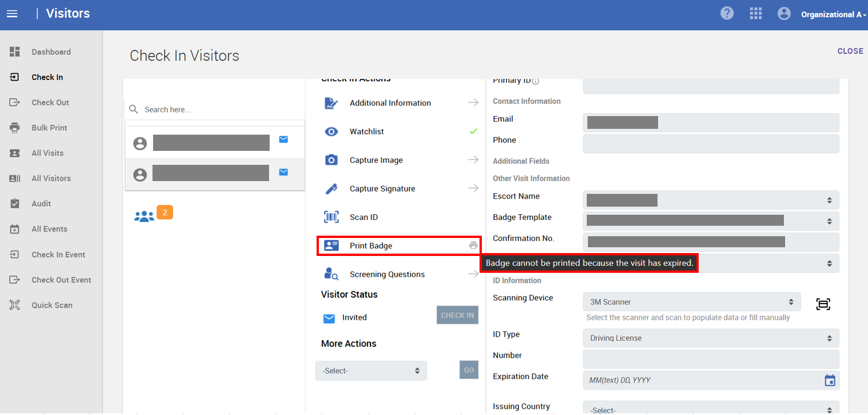The height and width of the screenshot is (415, 868).
Task: Click the visitor search field
Action: tap(220, 109)
